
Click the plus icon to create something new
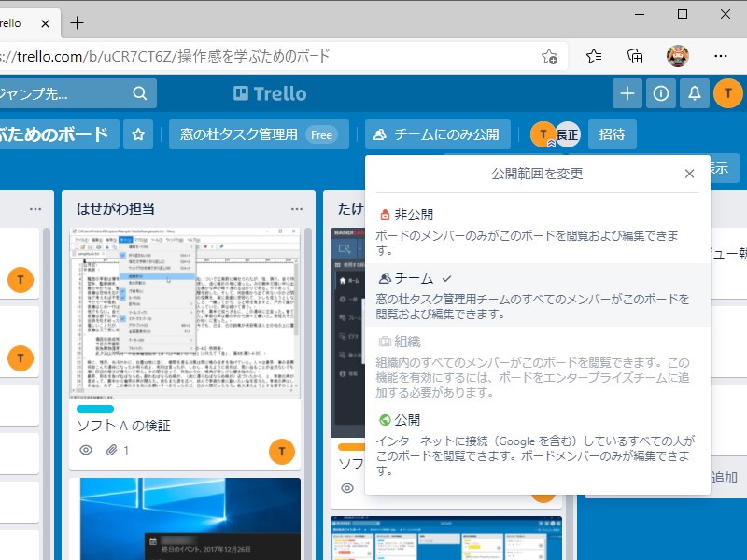[x=627, y=93]
